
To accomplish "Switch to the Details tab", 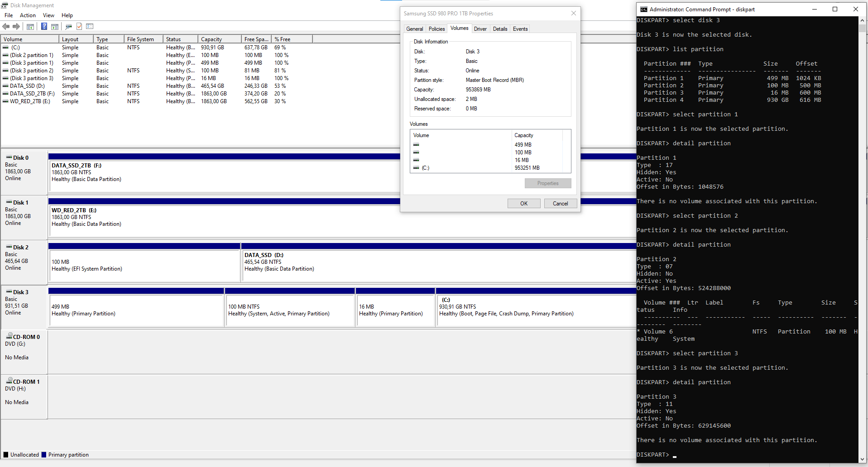I will pos(500,29).
